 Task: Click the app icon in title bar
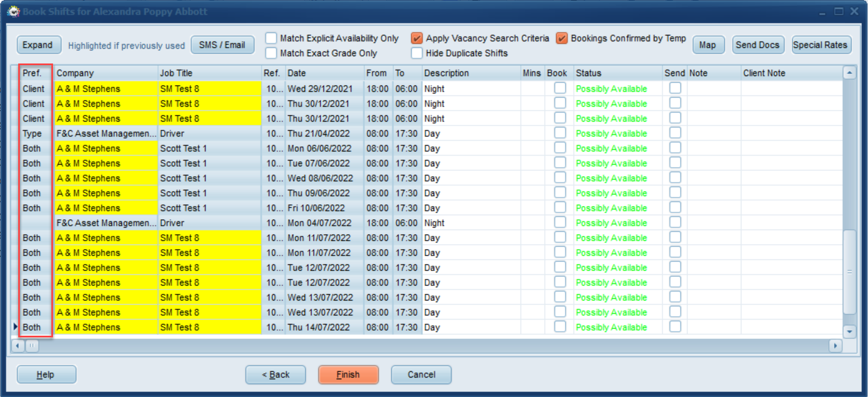point(13,11)
